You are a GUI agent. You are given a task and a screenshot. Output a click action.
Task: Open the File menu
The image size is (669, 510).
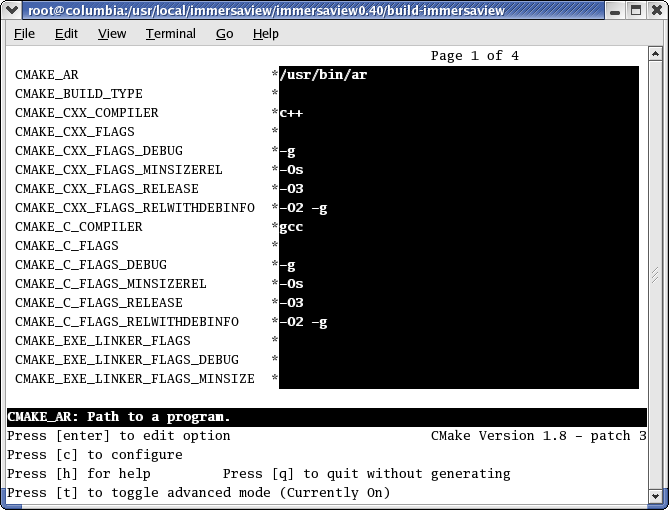click(x=24, y=34)
